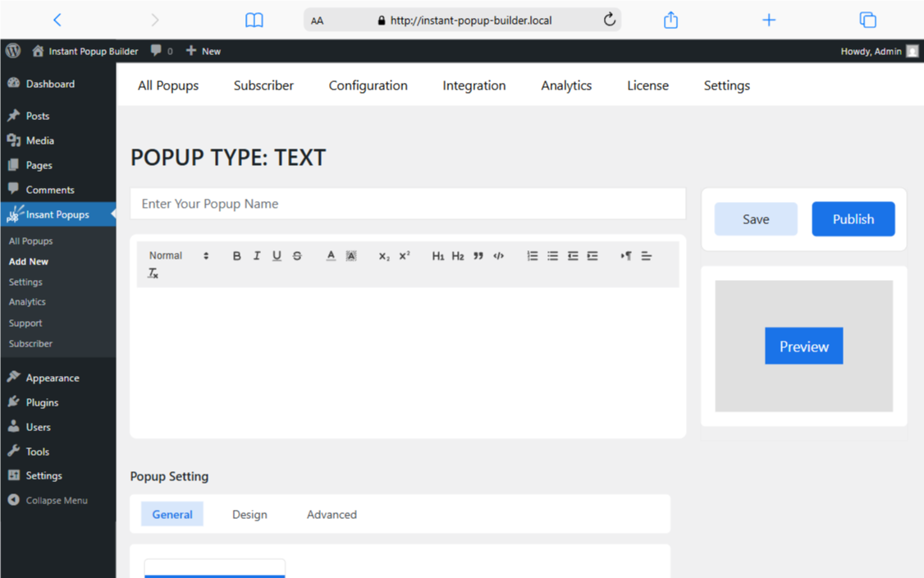
Task: Switch text direction to right-to-left
Action: click(626, 256)
